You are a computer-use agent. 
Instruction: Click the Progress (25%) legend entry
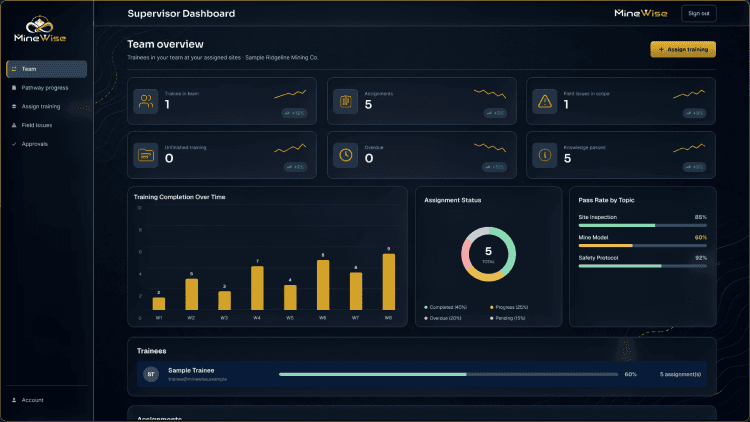point(509,307)
